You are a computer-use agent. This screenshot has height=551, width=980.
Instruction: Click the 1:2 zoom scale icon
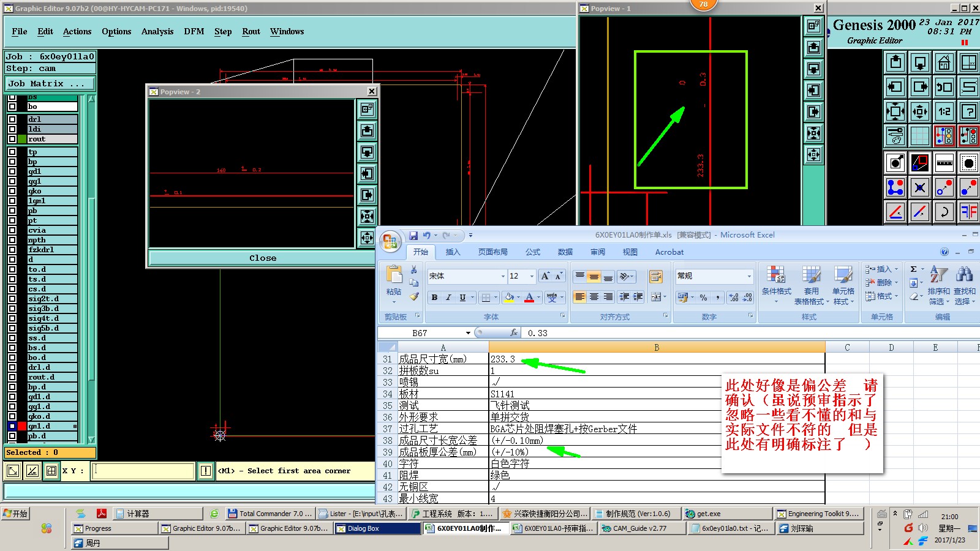[944, 111]
